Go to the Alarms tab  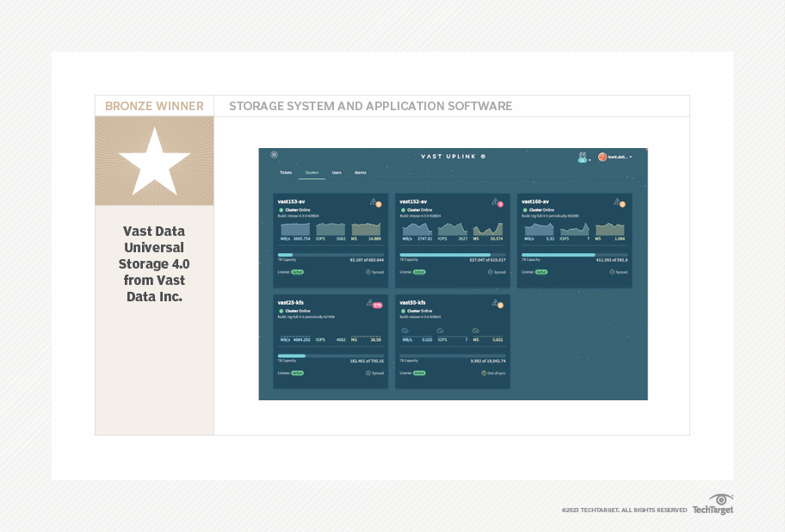pos(361,172)
